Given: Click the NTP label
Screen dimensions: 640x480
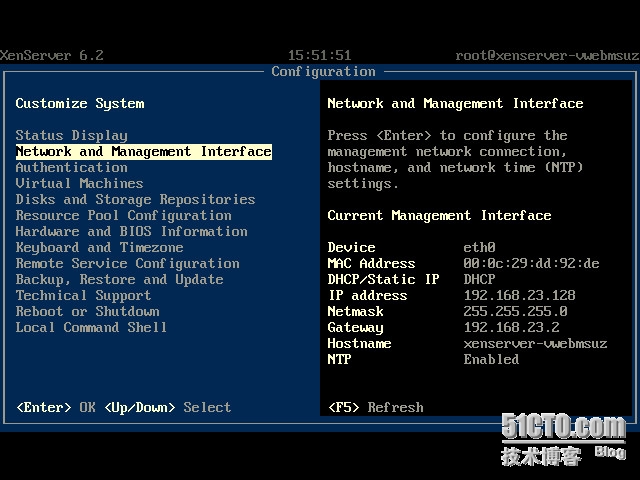Looking at the screenshot, I should tap(339, 359).
